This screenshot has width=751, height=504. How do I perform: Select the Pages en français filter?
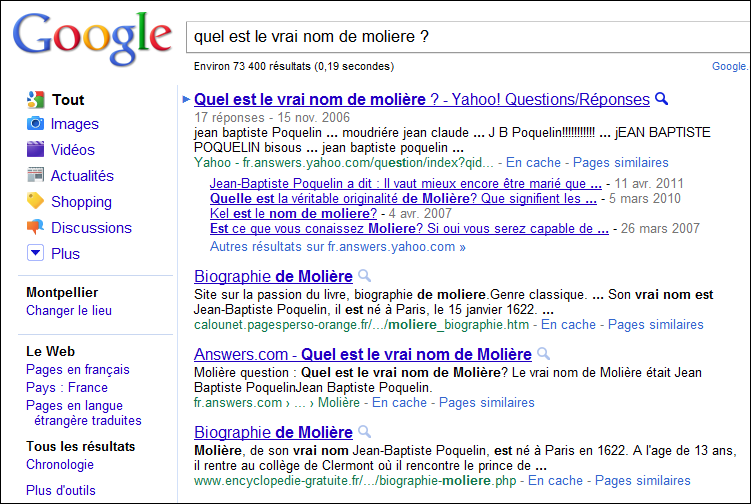[x=78, y=370]
